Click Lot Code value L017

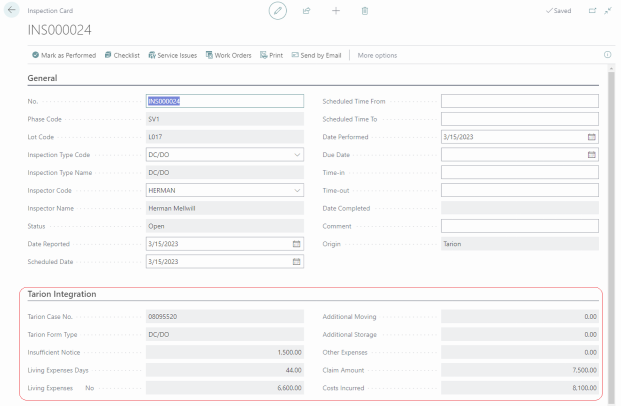pyautogui.click(x=225, y=137)
